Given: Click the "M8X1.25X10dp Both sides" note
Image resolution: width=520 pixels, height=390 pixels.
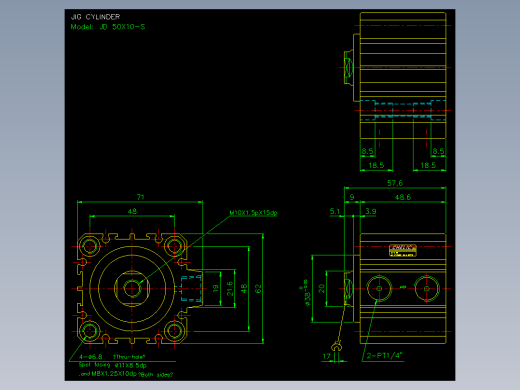Looking at the screenshot, I should pyautogui.click(x=126, y=374).
